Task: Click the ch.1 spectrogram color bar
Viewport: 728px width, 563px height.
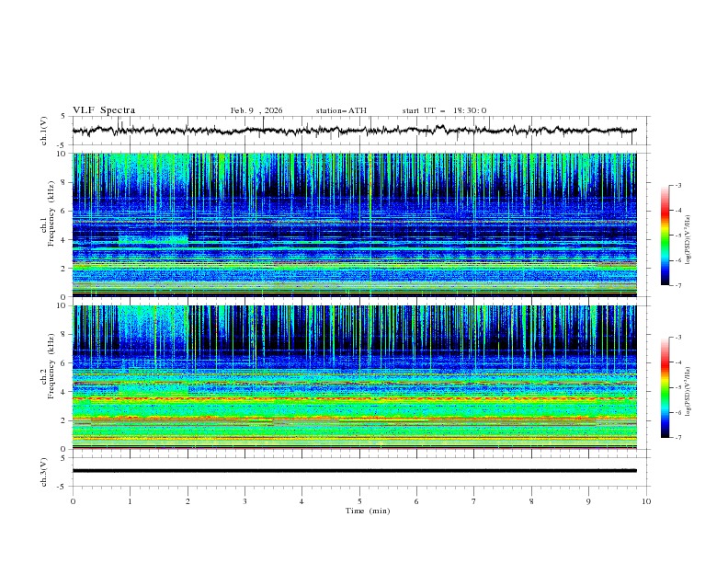Action: pos(665,236)
